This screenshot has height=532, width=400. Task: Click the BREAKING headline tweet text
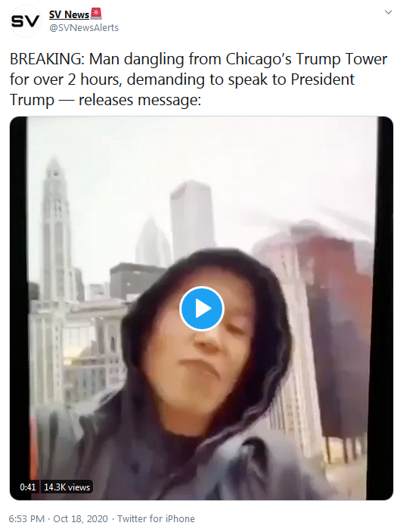point(198,79)
